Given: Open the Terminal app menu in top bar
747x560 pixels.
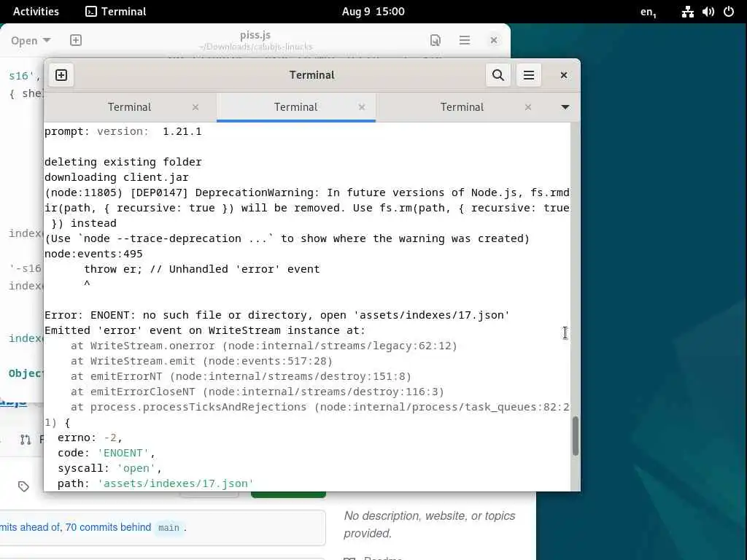Looking at the screenshot, I should 116,12.
